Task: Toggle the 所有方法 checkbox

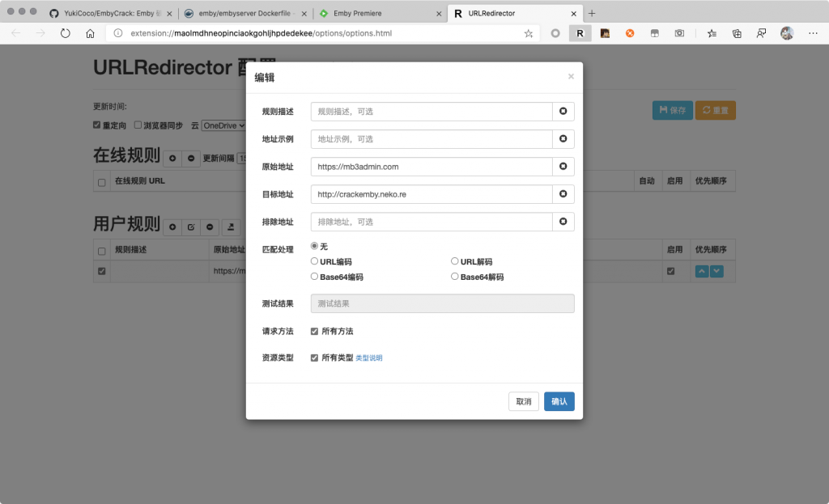Action: (x=315, y=331)
